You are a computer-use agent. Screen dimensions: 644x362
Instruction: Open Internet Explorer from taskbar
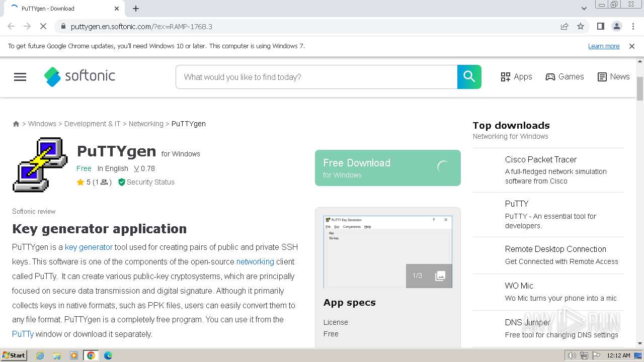point(40,355)
